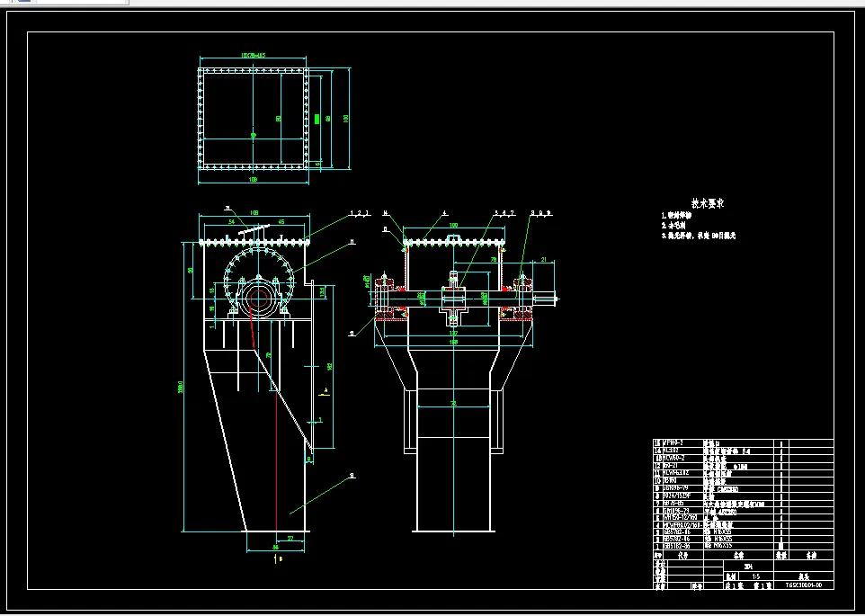This screenshot has width=865, height=616.
Task: Select the 137 dimension under the shaft
Action: point(453,333)
